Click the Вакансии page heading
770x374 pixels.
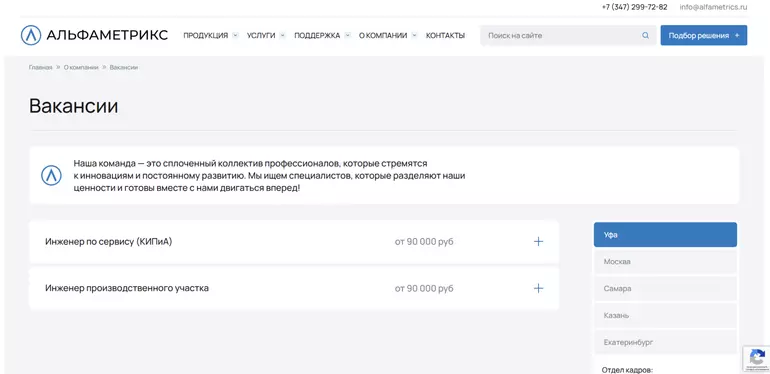[74, 106]
